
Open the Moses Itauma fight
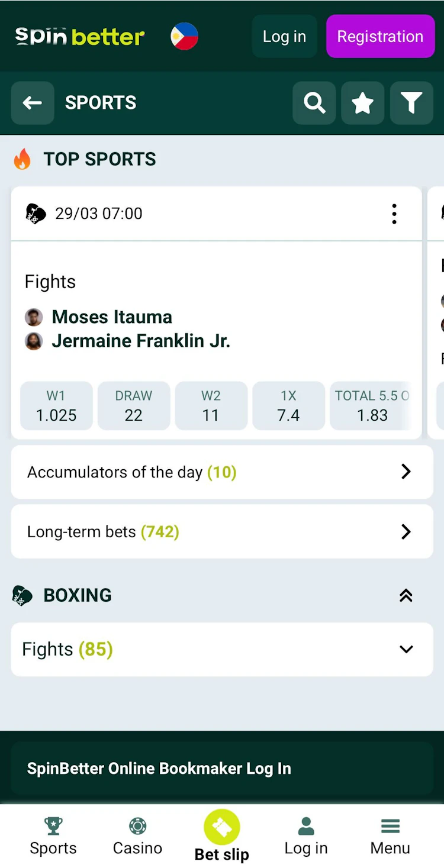click(x=112, y=317)
